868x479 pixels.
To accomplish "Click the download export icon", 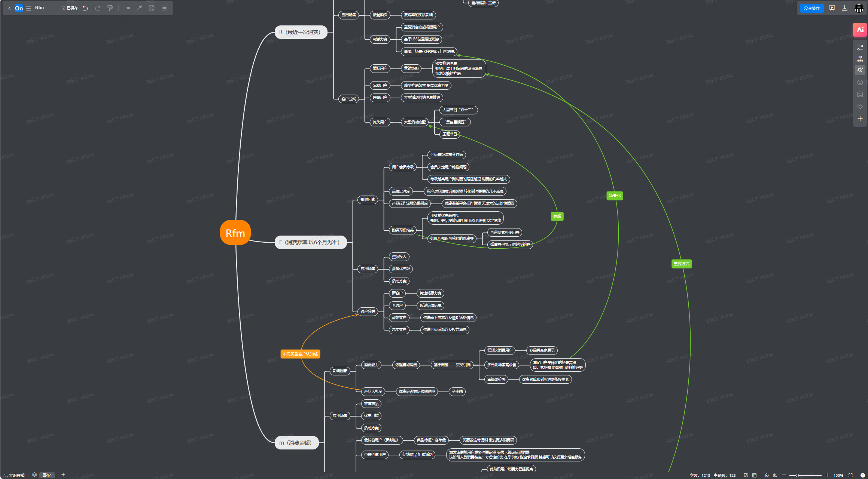I will pyautogui.click(x=844, y=8).
